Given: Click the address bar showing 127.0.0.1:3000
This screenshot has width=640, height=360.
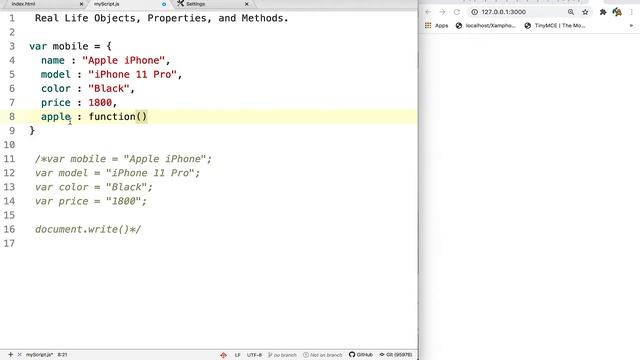Looking at the screenshot, I should pyautogui.click(x=503, y=12).
